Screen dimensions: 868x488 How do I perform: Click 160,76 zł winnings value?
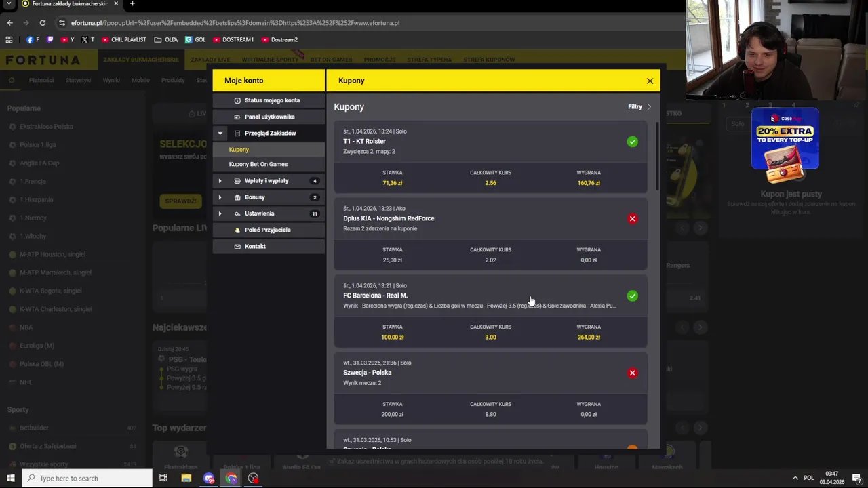click(588, 183)
